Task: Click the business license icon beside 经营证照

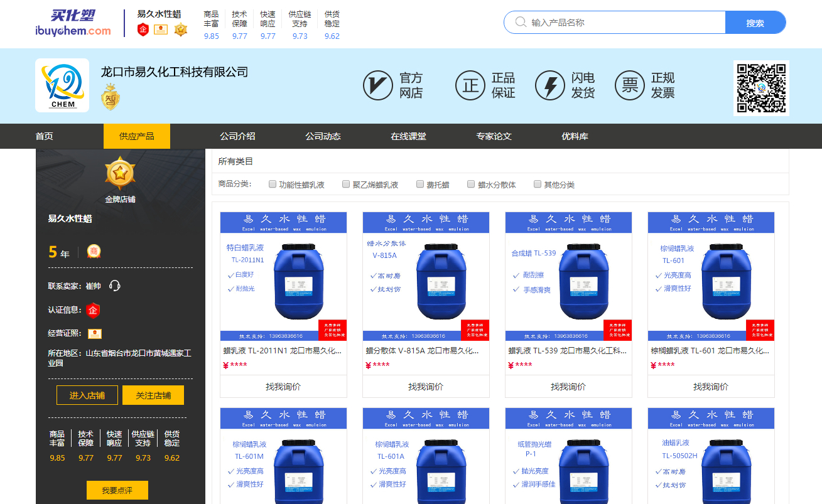Action: click(x=95, y=334)
